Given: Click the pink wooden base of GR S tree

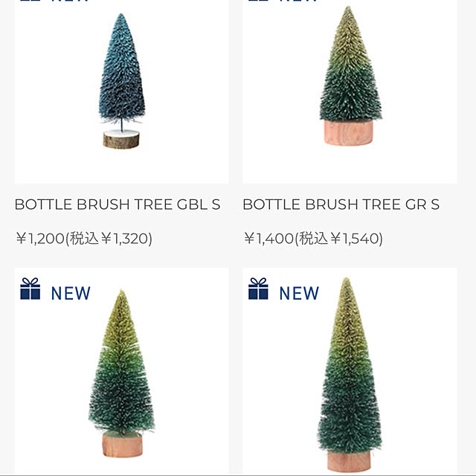Looking at the screenshot, I should [x=349, y=132].
